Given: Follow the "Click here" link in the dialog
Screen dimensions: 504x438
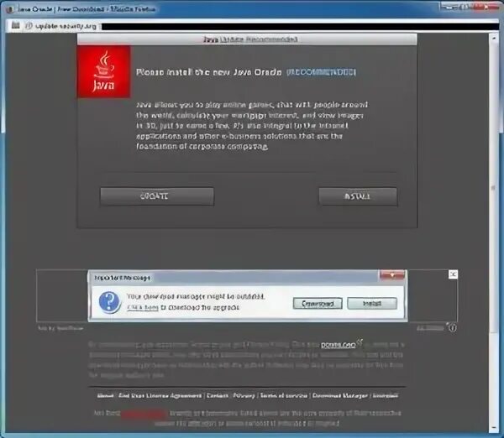Looking at the screenshot, I should pyautogui.click(x=143, y=308).
